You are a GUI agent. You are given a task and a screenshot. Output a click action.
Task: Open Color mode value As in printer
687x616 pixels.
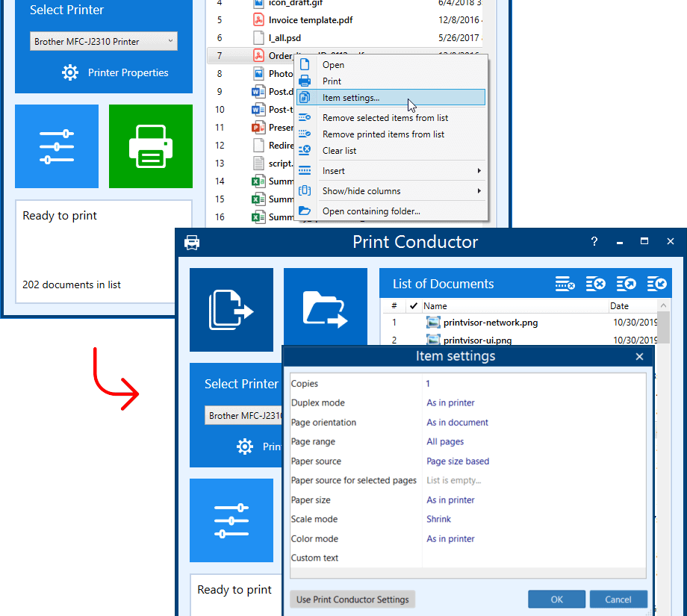click(x=534, y=539)
